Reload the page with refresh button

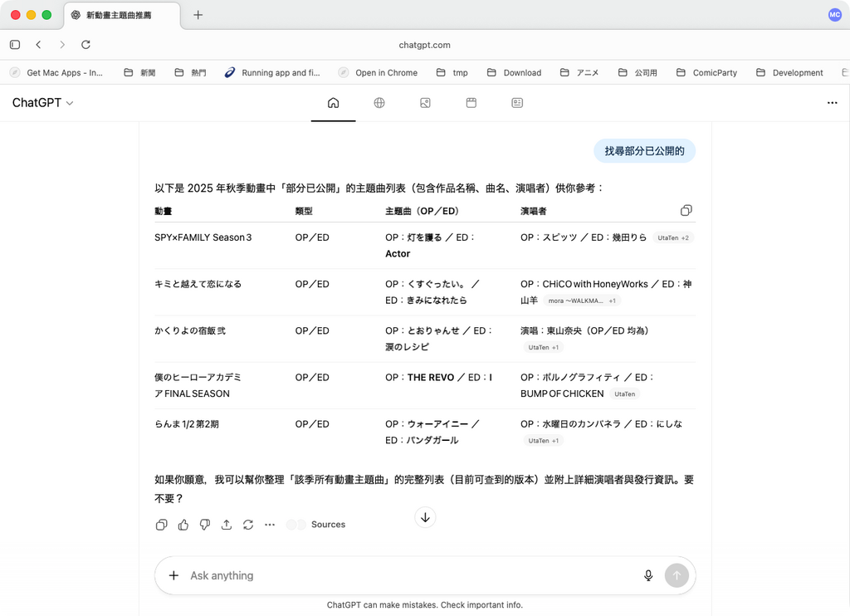85,45
